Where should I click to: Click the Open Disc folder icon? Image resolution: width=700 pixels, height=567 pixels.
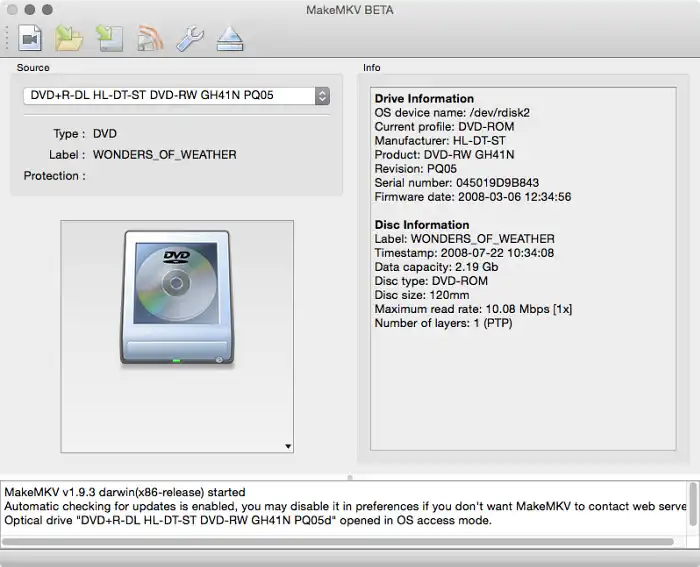[x=69, y=38]
